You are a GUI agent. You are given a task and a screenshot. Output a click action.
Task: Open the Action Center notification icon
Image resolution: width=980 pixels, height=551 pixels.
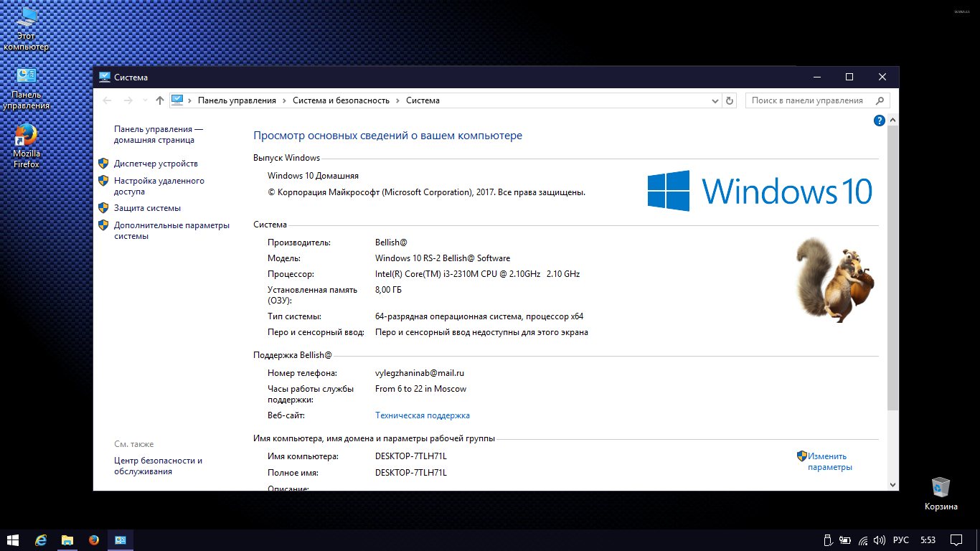coord(956,540)
